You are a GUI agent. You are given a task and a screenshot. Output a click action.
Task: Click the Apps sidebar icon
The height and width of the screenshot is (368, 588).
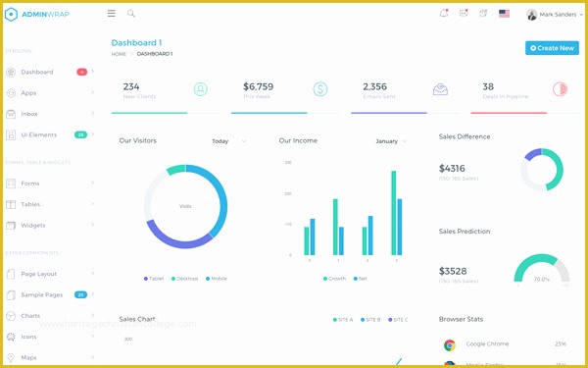pyautogui.click(x=11, y=93)
